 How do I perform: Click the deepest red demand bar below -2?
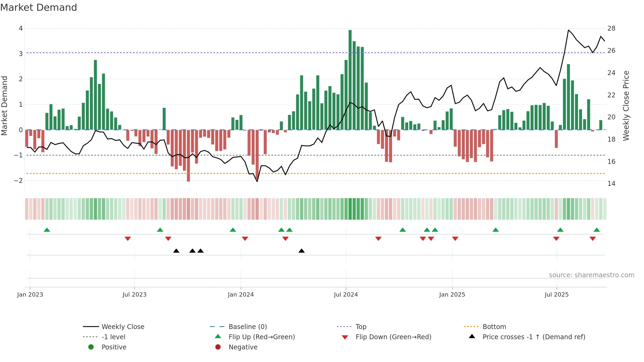(x=188, y=156)
